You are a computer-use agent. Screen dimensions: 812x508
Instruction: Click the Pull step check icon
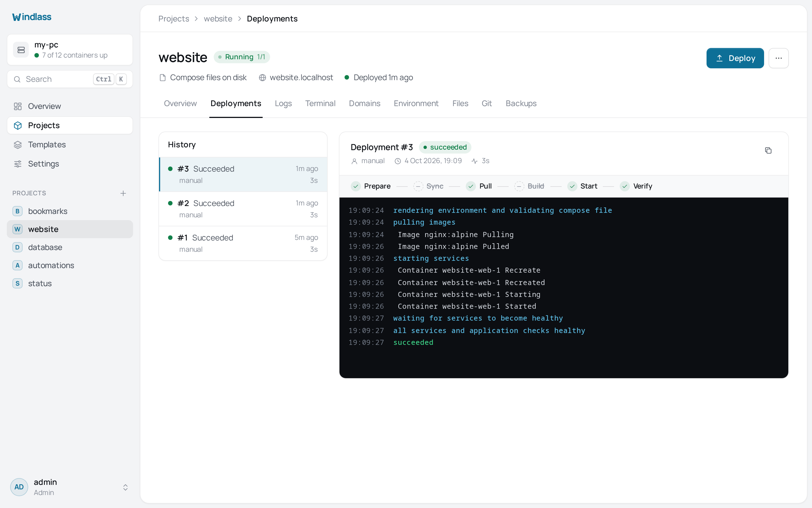pyautogui.click(x=471, y=186)
